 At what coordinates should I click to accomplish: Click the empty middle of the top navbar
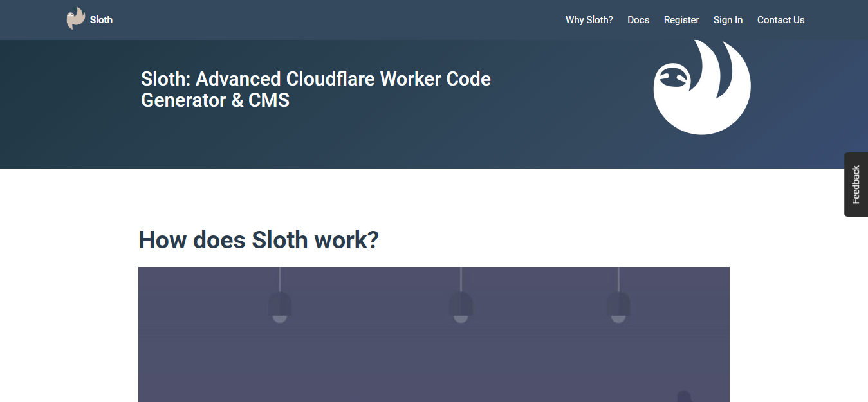tap(335, 20)
